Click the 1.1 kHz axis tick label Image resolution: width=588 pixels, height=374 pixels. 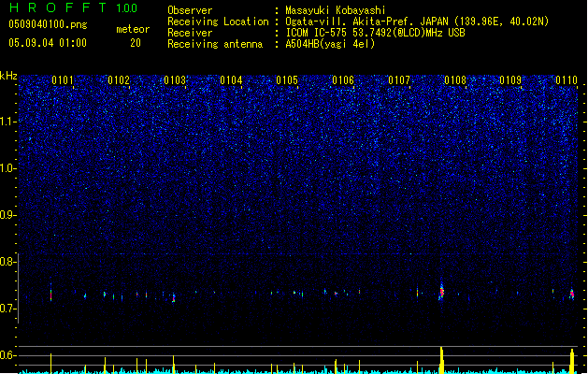pyautogui.click(x=8, y=122)
